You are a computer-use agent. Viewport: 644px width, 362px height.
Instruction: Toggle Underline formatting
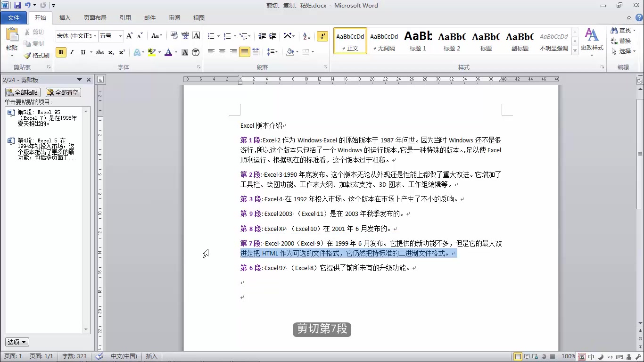click(x=83, y=52)
